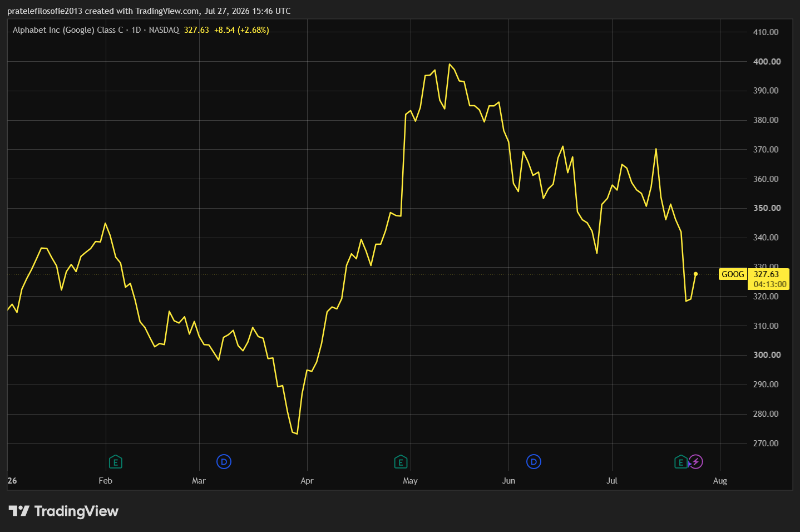Click the +8.54 (+2.68%) change value
Image resolution: width=800 pixels, height=532 pixels.
coord(241,30)
